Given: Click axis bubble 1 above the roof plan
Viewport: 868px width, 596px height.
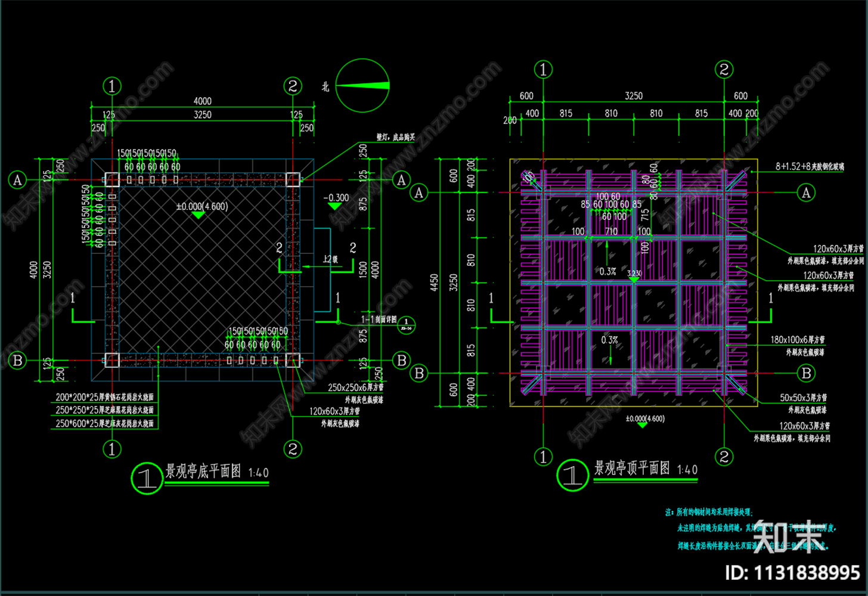Looking at the screenshot, I should (542, 70).
